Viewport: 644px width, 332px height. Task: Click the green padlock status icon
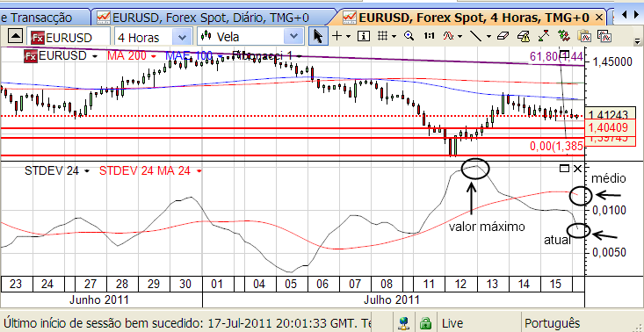pos(425,322)
